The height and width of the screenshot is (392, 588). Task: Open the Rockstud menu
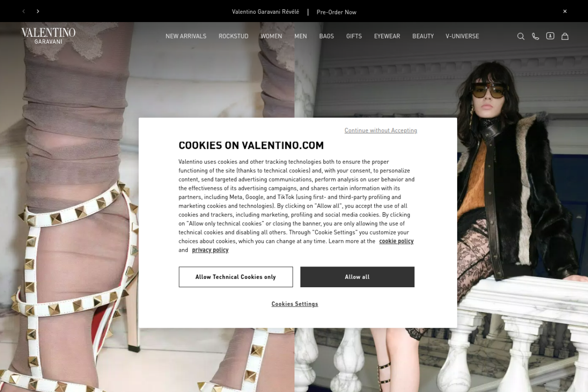[233, 36]
